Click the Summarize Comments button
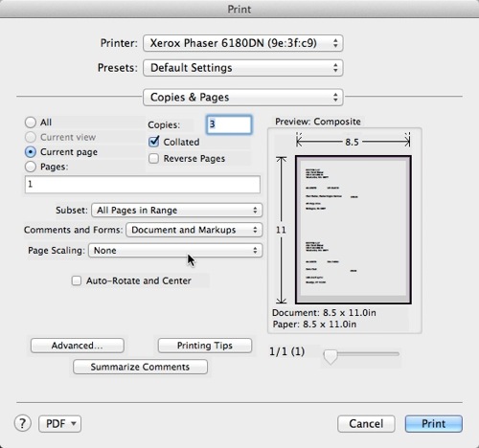The height and width of the screenshot is (448, 479). click(x=140, y=367)
